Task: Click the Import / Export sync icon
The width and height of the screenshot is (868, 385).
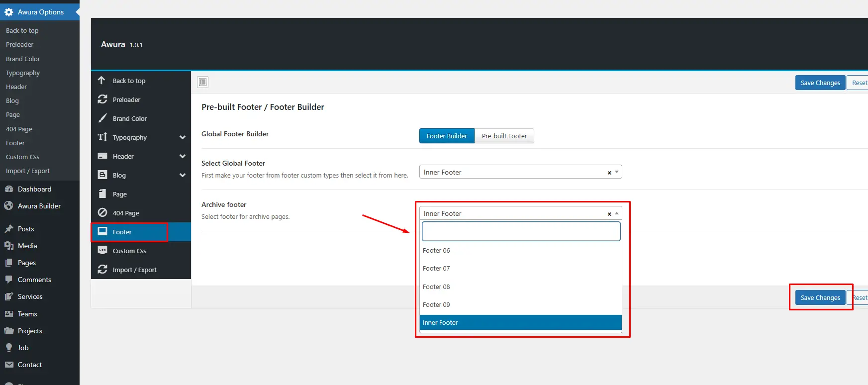Action: [x=102, y=270]
